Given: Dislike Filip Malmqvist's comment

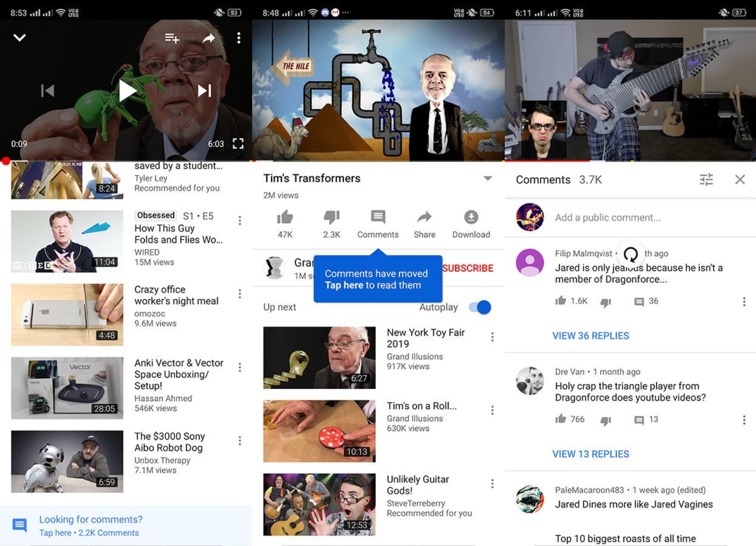Looking at the screenshot, I should 606,302.
